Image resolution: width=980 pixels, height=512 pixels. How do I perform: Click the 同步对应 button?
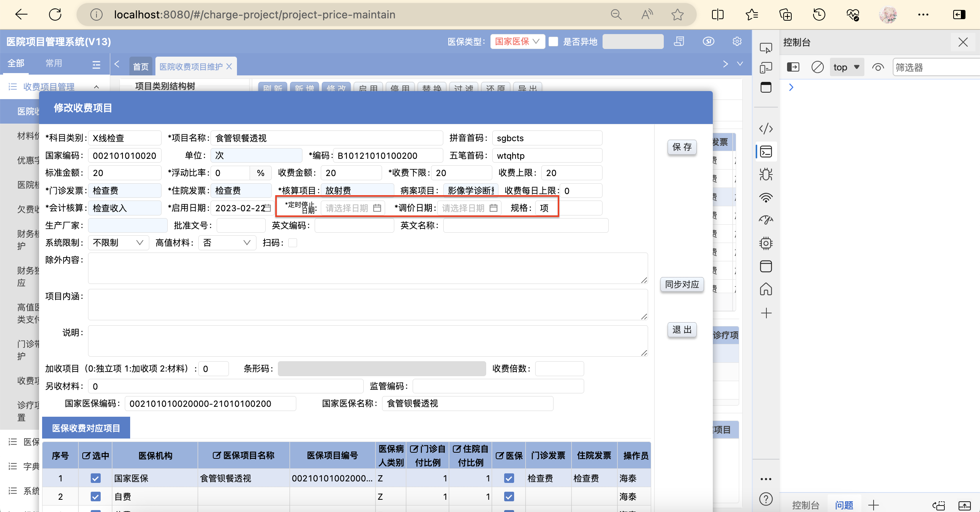(x=682, y=284)
